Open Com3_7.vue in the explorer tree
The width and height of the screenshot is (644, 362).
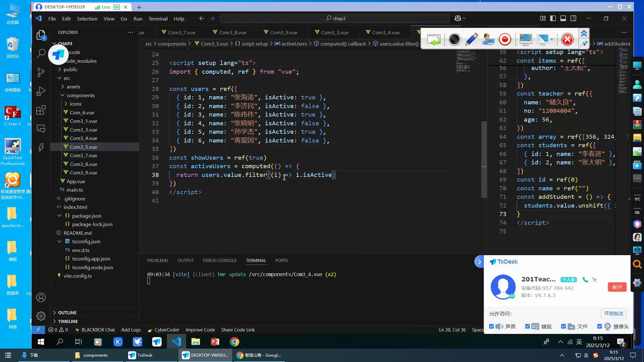(x=83, y=156)
